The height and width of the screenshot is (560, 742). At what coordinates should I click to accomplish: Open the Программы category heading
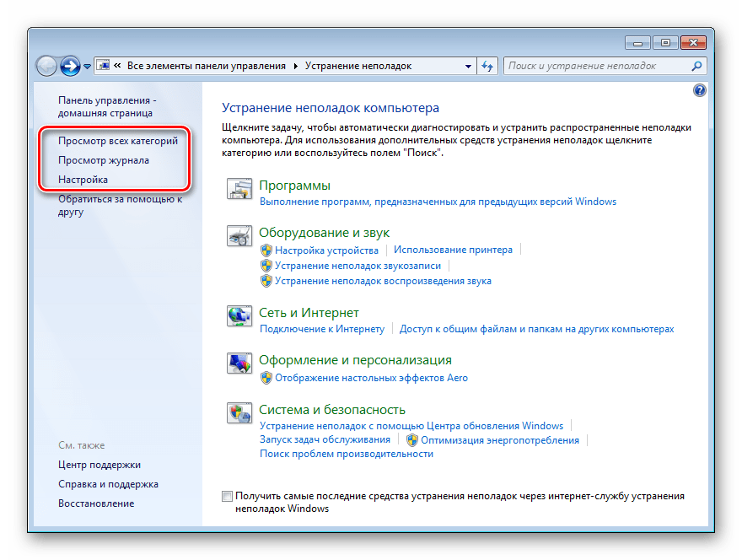tap(294, 186)
